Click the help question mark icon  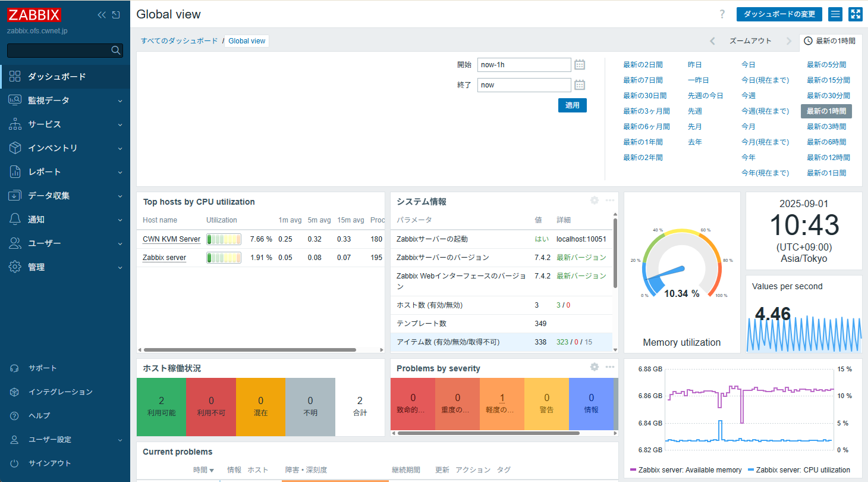(x=722, y=14)
